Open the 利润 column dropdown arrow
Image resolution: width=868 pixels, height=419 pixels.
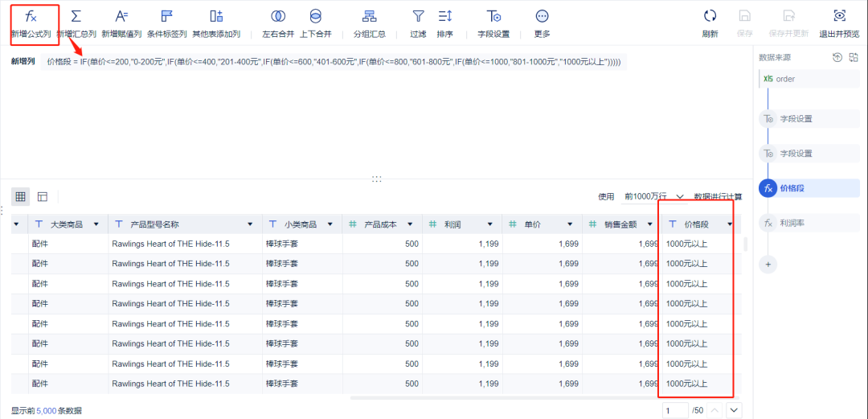pos(490,224)
